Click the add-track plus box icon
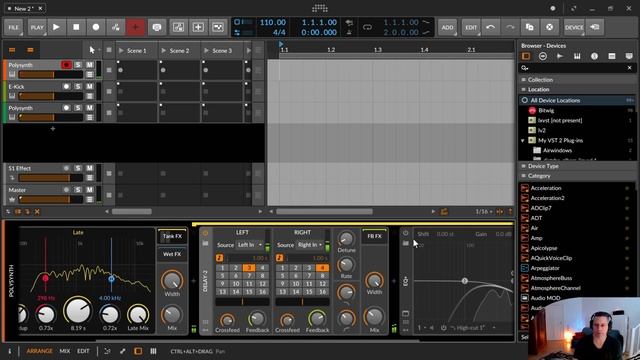 pos(198,27)
